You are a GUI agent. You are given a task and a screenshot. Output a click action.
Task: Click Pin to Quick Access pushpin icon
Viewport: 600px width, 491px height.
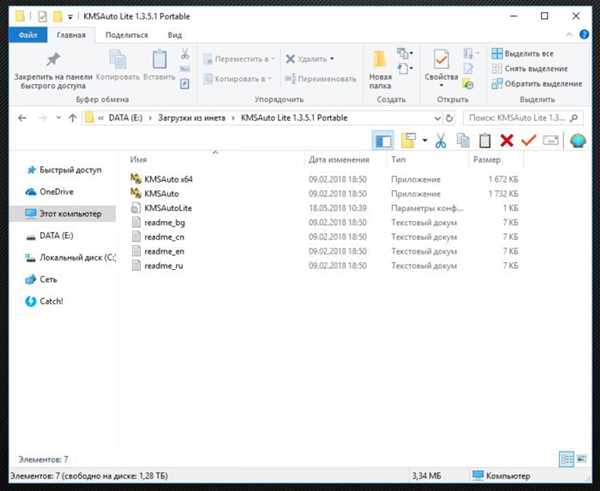click(x=53, y=60)
